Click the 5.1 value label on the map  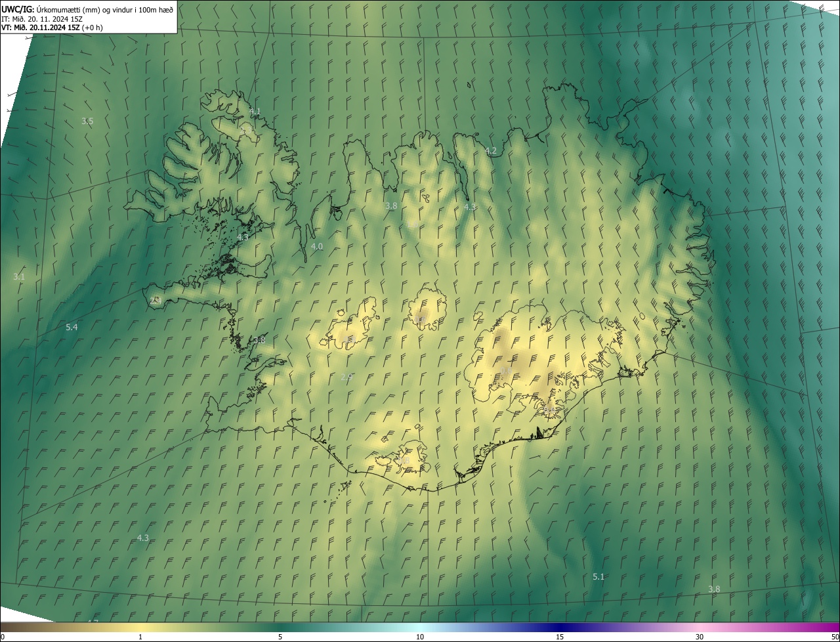pos(598,577)
